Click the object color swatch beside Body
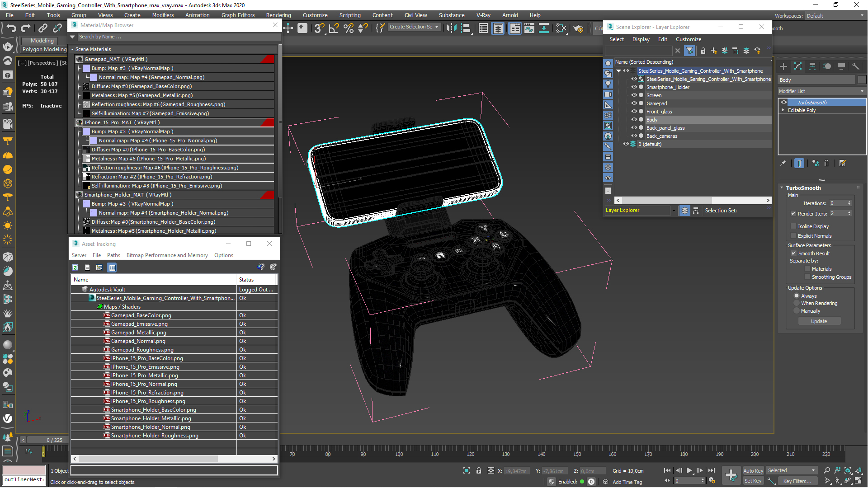This screenshot has width=868, height=488. pyautogui.click(x=862, y=80)
